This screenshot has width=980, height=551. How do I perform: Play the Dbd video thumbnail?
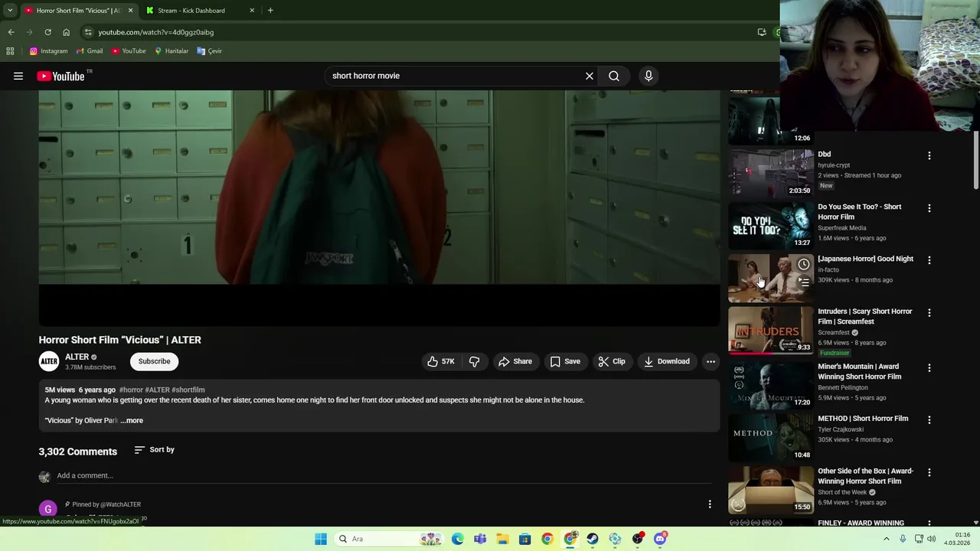(x=771, y=173)
